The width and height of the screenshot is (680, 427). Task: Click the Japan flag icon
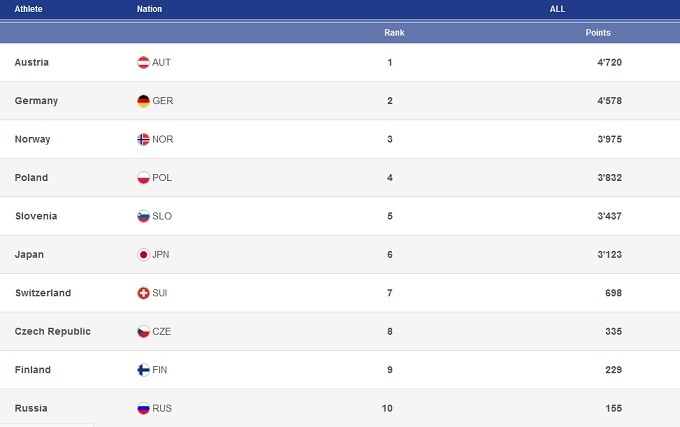(x=143, y=255)
